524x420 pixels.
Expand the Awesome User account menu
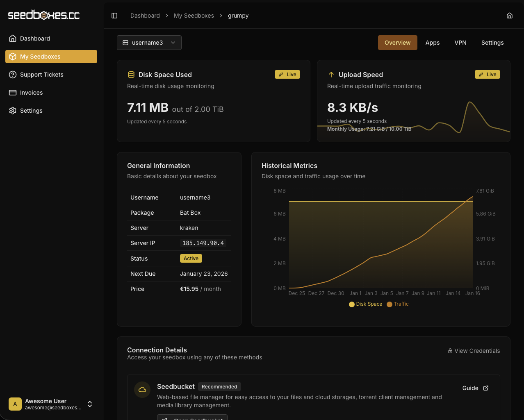coord(90,404)
